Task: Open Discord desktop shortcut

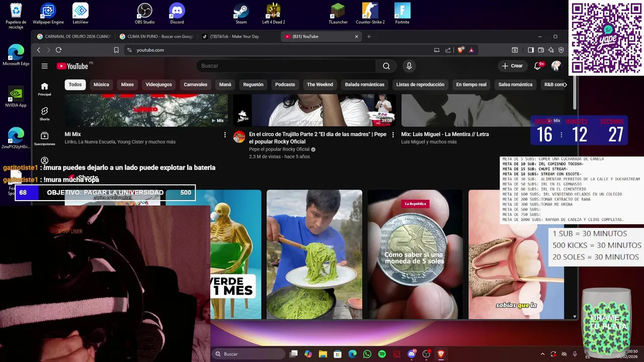Action: 177,14
